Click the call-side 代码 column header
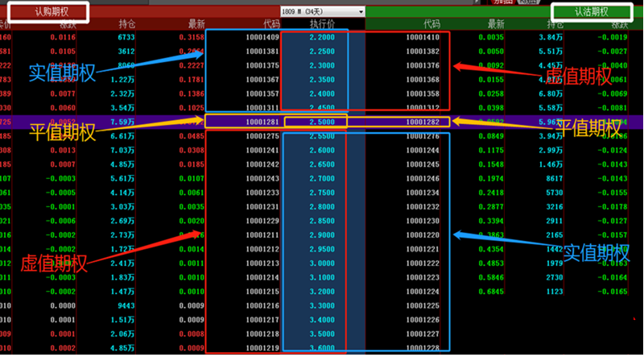The image size is (644, 357). [271, 24]
